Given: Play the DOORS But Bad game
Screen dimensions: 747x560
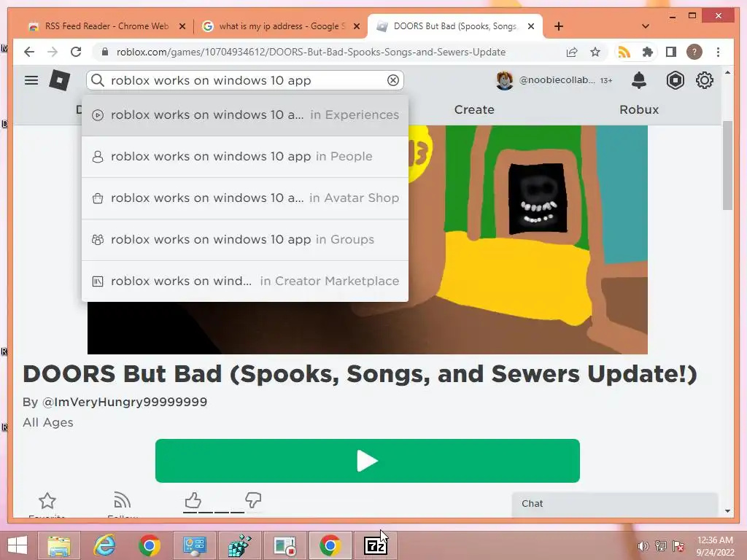Looking at the screenshot, I should pos(368,461).
